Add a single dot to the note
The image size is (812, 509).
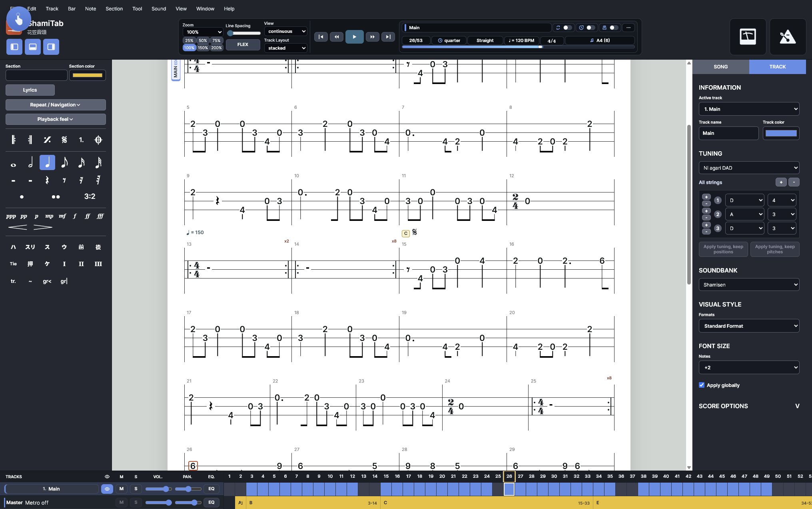click(x=22, y=196)
